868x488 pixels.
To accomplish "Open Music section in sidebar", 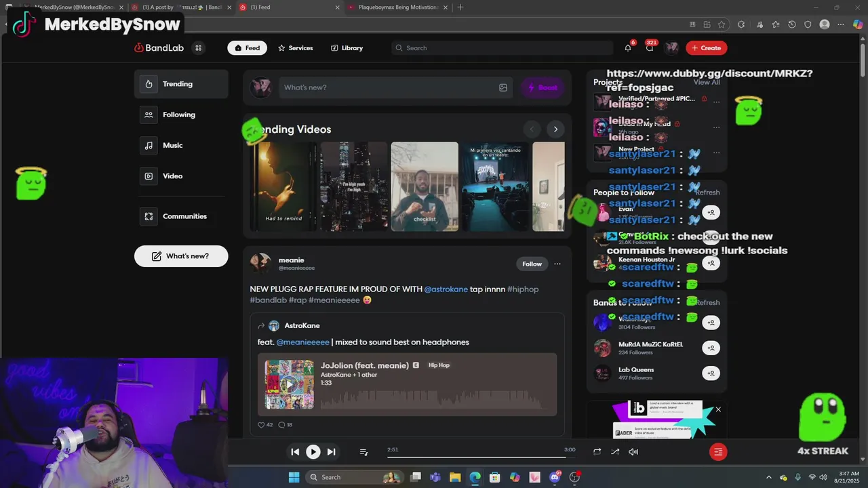I will 181,145.
